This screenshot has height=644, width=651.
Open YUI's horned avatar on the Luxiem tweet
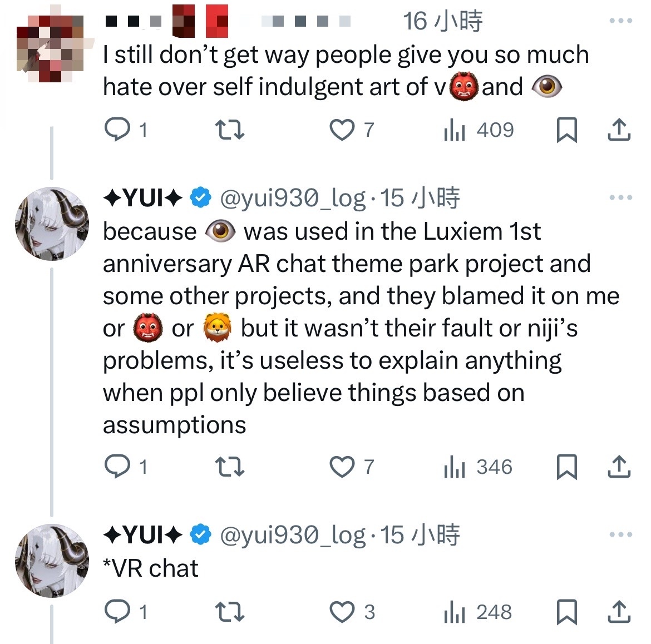click(x=52, y=224)
